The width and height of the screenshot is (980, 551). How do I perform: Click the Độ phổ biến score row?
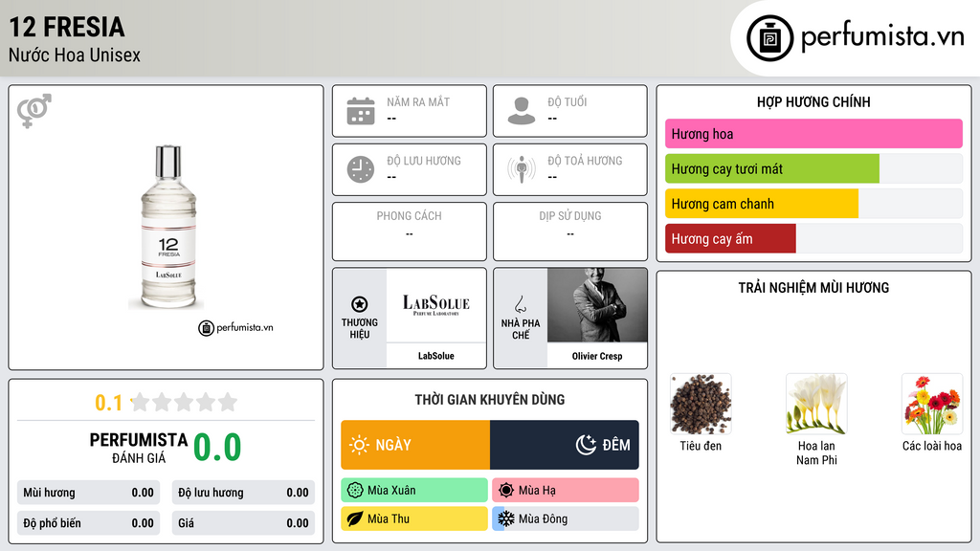(88, 523)
